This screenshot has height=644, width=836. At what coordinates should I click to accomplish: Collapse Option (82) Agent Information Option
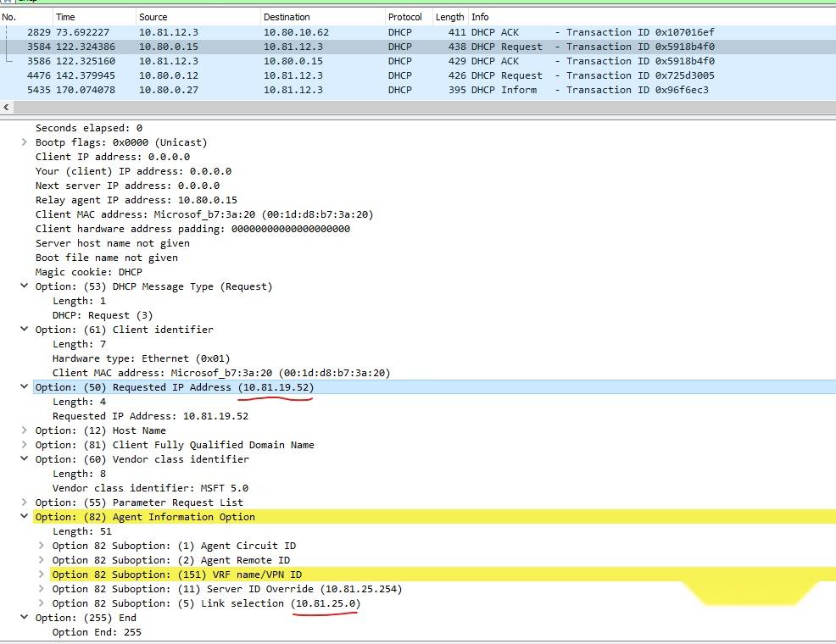coord(23,516)
